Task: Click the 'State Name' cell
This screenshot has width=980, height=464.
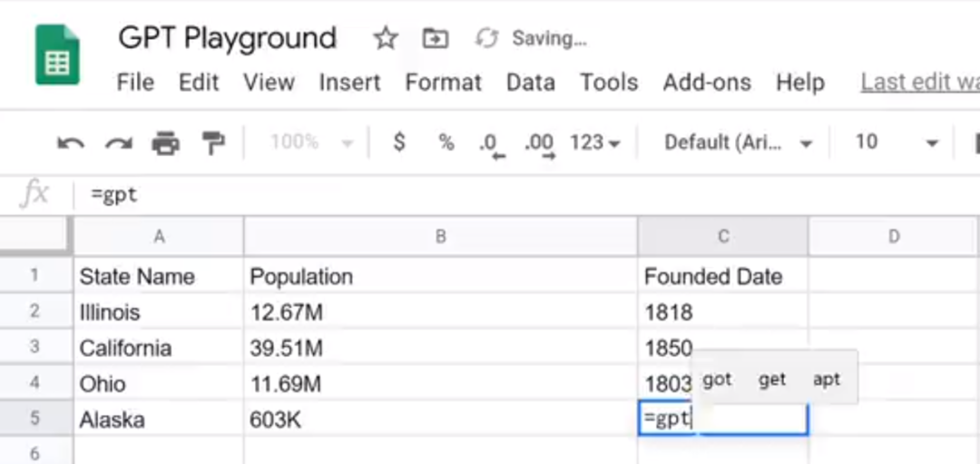Action: 159,276
